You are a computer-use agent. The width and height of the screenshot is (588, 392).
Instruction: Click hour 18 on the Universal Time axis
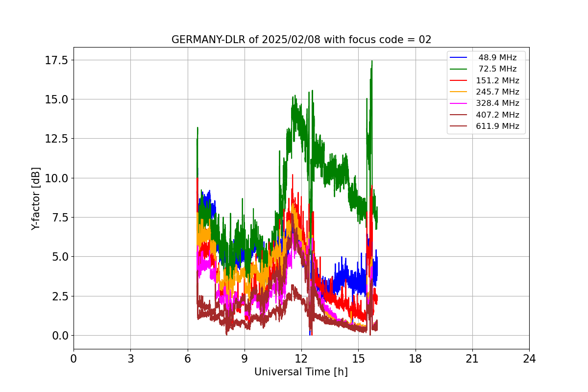pos(415,359)
